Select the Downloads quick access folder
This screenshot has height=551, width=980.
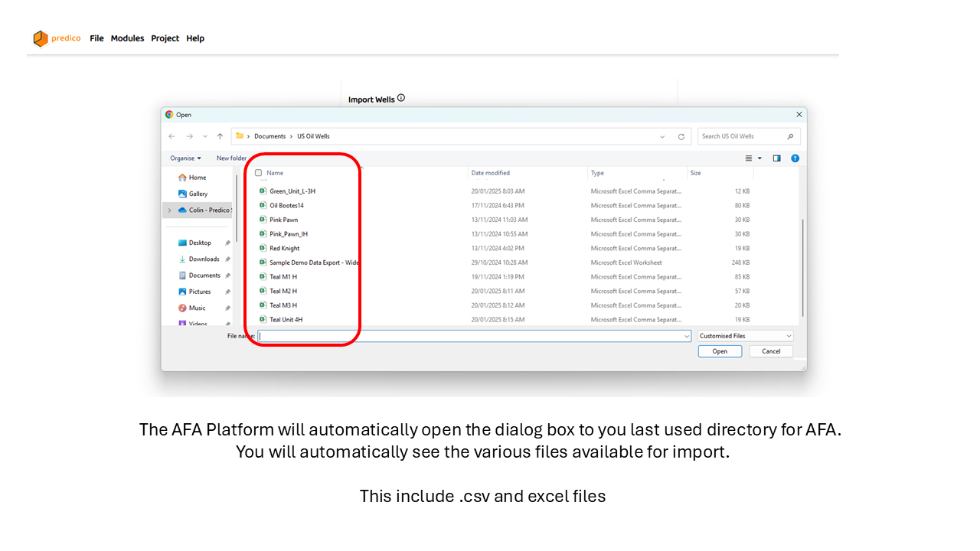204,259
